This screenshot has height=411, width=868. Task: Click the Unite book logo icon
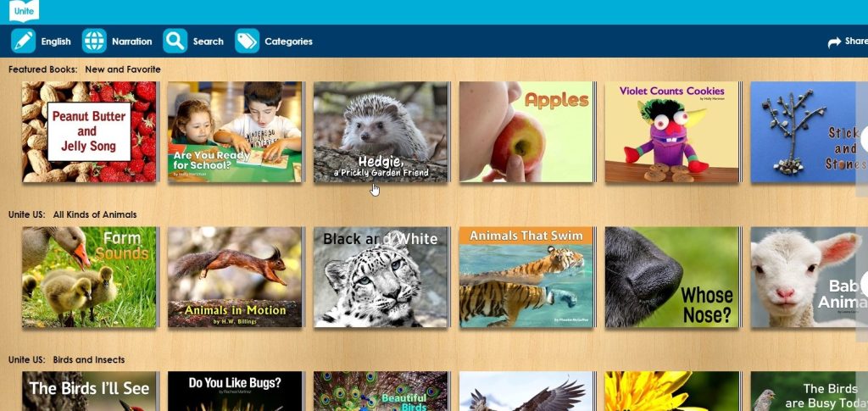pos(25,10)
